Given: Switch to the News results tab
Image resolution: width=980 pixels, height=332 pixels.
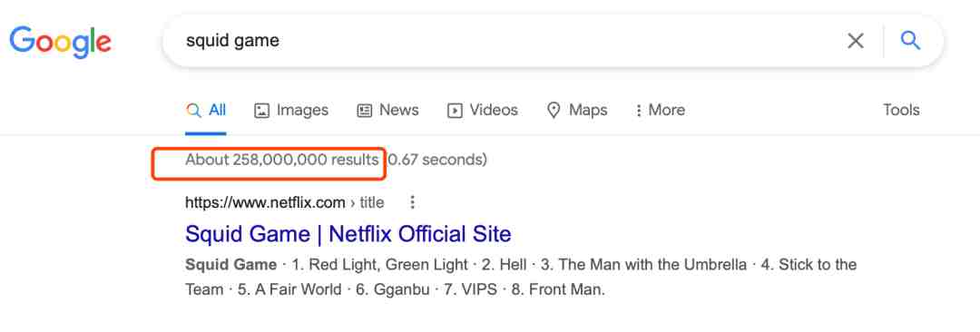Looking at the screenshot, I should coord(387,110).
